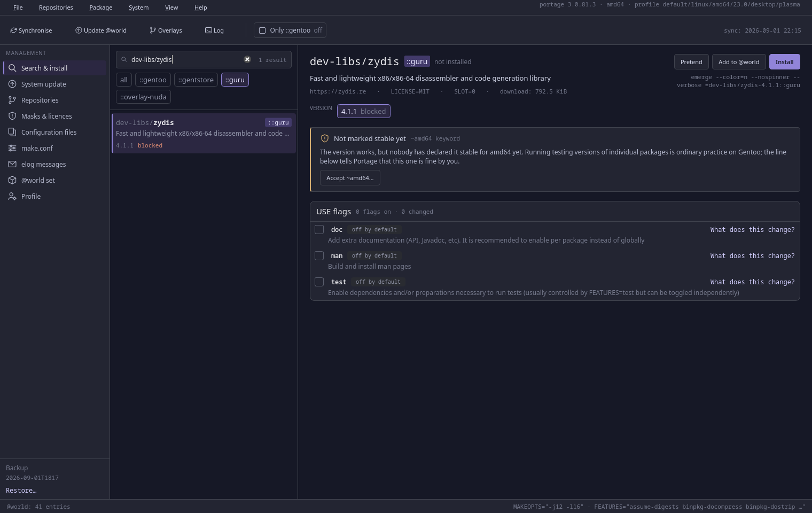The image size is (812, 513).
Task: Open the Package menu
Action: tap(100, 7)
